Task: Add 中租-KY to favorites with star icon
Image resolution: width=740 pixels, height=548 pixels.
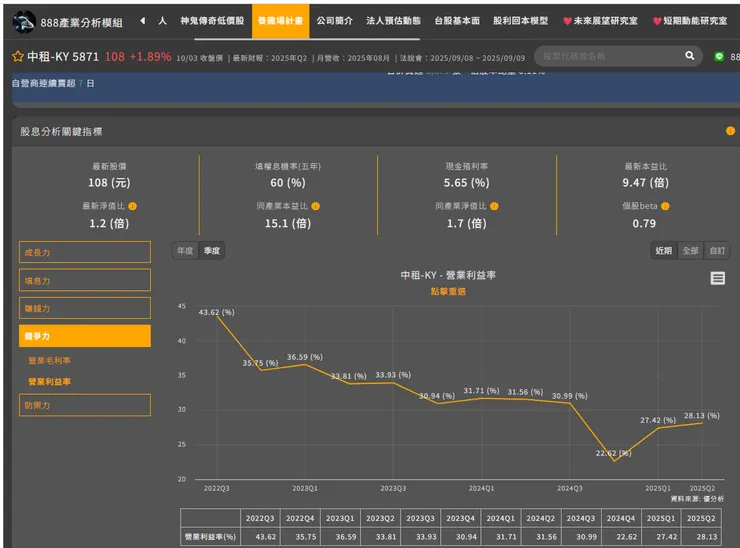Action: coord(18,57)
